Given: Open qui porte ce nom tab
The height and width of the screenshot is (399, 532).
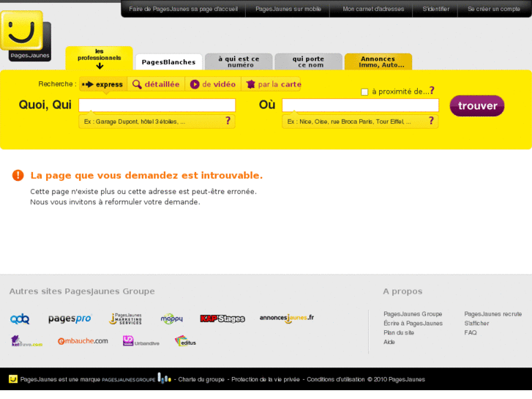Looking at the screenshot, I should [x=308, y=61].
